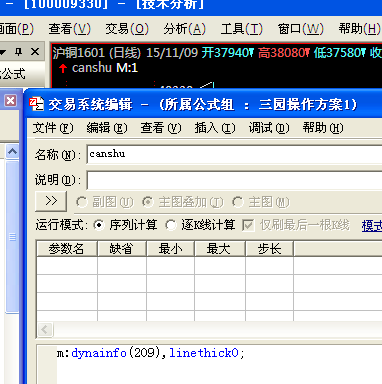
Task: Click the >> expand button
Action: 51,201
